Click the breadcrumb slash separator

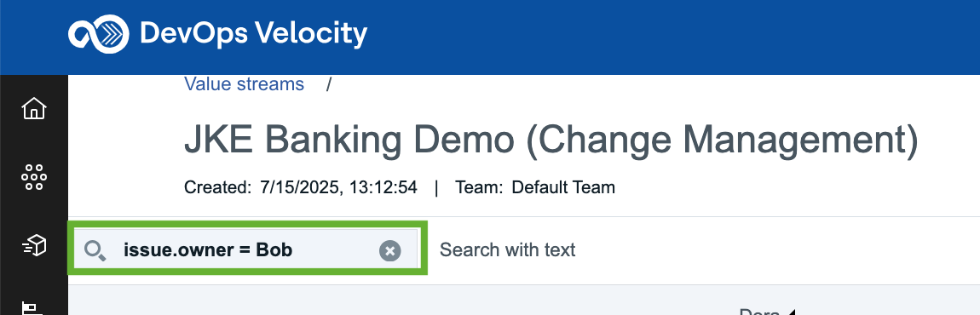point(328,84)
